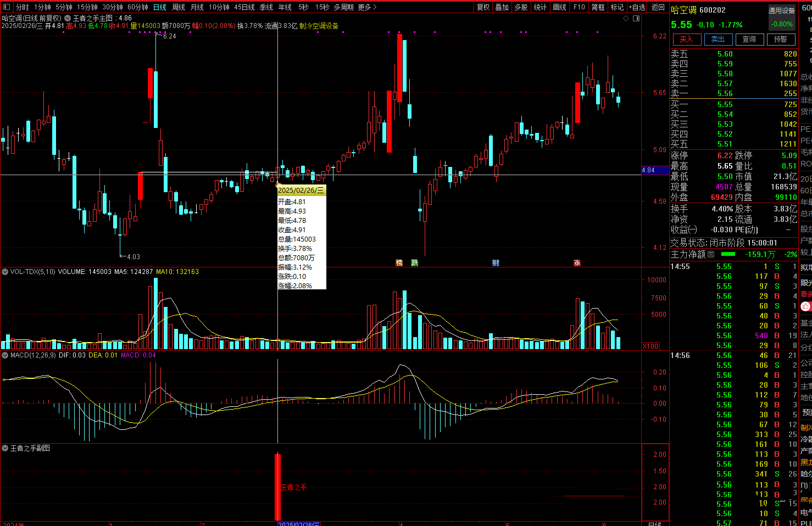The width and height of the screenshot is (812, 526).
Task: Add stock via +自选 button
Action: click(637, 7)
